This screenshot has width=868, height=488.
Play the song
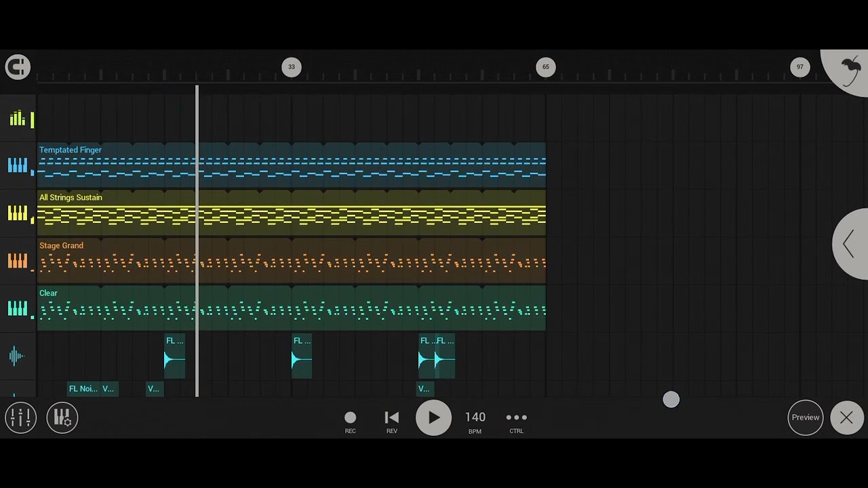click(x=433, y=418)
